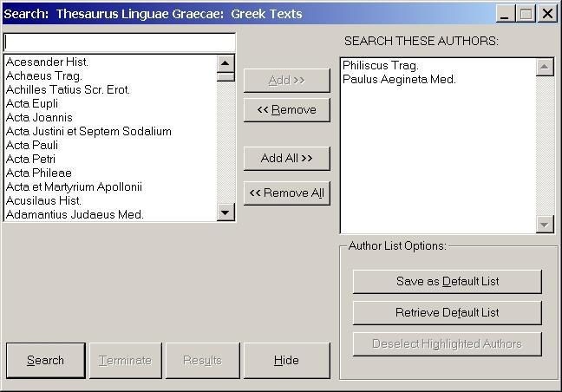The height and width of the screenshot is (392, 562).
Task: Select Achilles Tatius Scr. Erot. entry
Action: coord(110,89)
